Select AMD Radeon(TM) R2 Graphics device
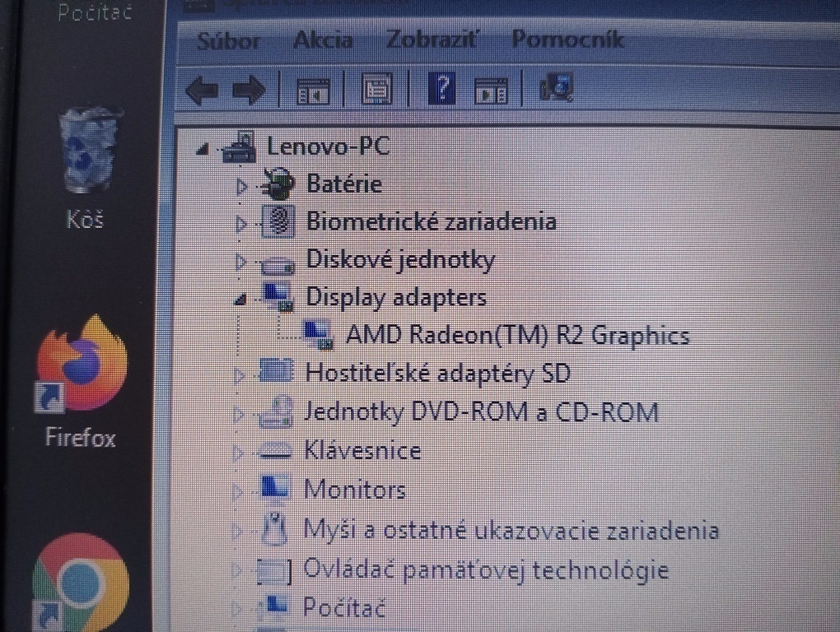Screen dimensions: 840x632 point(519,335)
